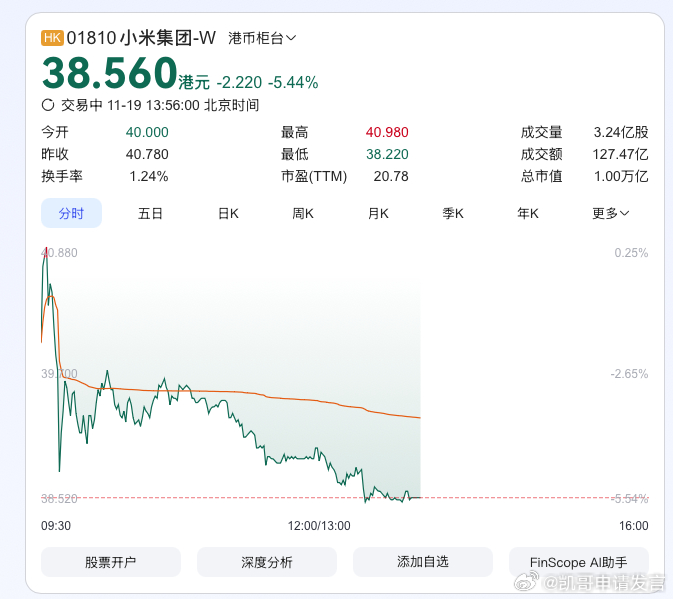This screenshot has height=599, width=673.
Task: Click the 股票开户 open account button
Action: [x=111, y=562]
